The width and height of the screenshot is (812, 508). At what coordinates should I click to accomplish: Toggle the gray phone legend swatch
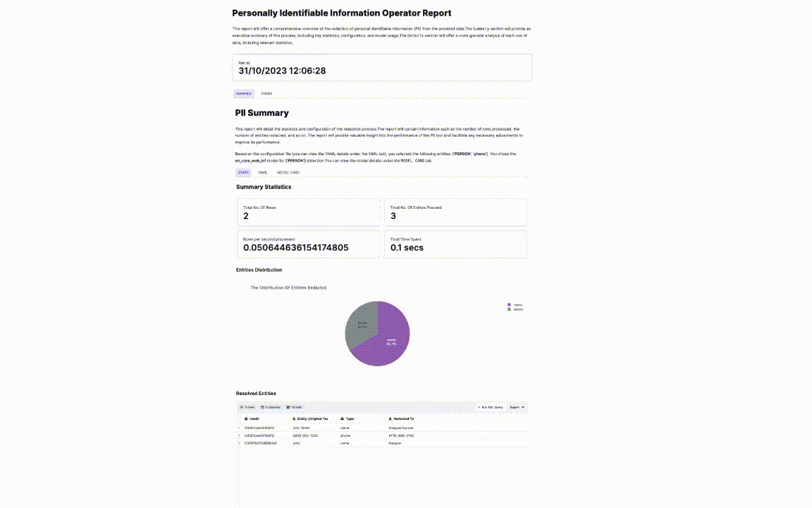tap(509, 309)
